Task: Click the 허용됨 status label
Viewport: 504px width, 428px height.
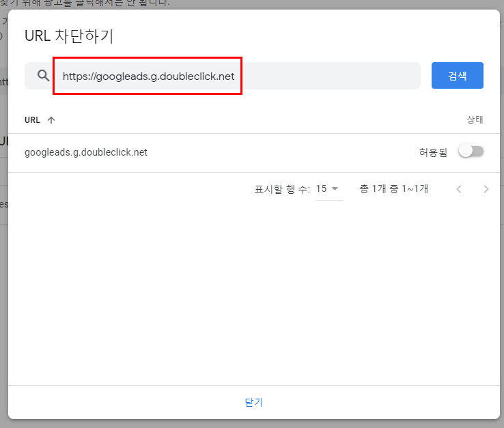Action: point(433,152)
